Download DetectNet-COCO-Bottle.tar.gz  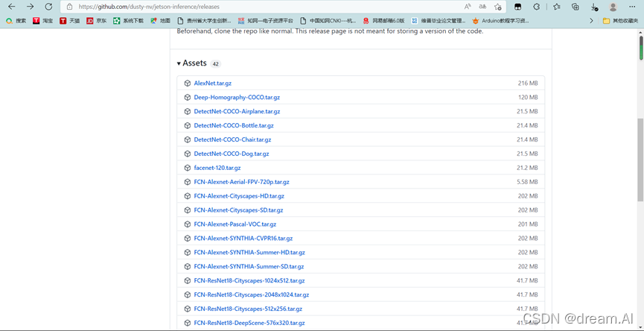(x=234, y=125)
